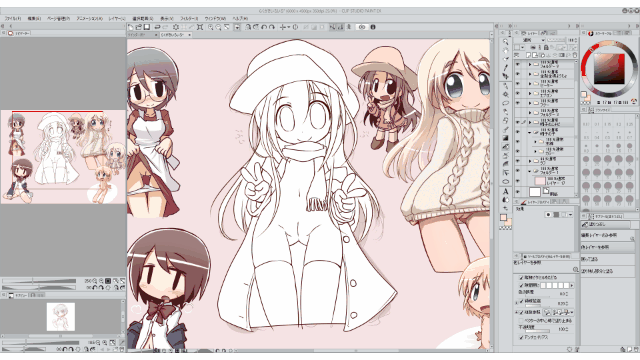The height and width of the screenshot is (360, 640).
Task: Select the 囲って塗る sub tool
Action: coord(608,259)
